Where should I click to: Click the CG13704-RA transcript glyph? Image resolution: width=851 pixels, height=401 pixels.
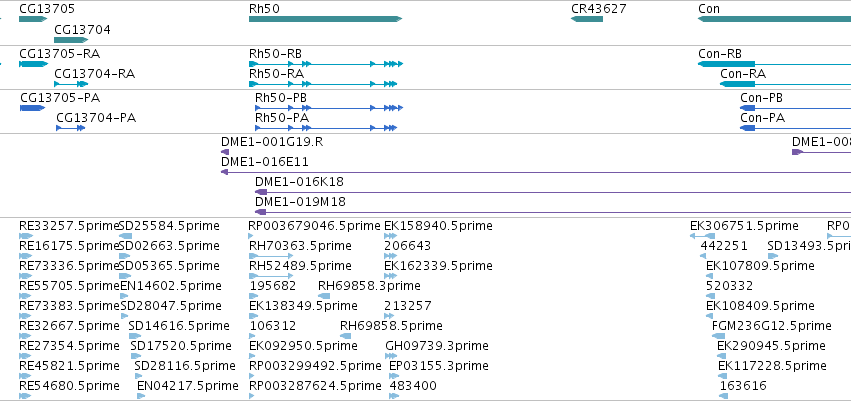(71, 84)
